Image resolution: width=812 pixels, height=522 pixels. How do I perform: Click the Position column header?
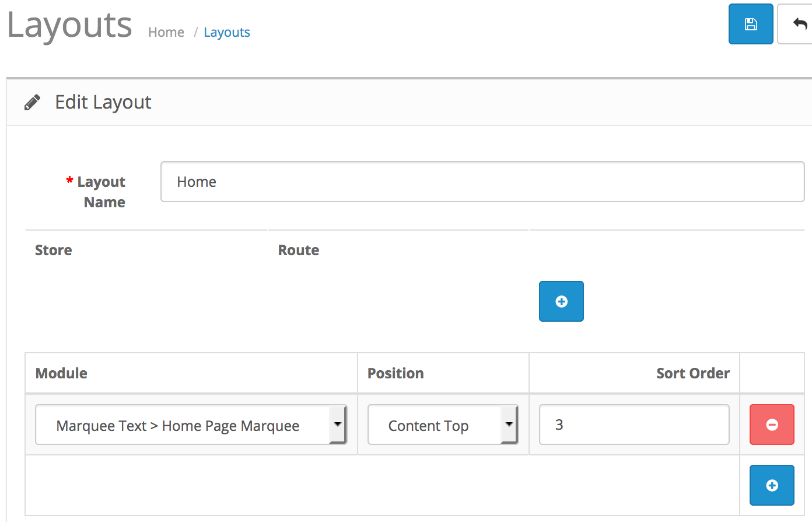[x=395, y=373]
